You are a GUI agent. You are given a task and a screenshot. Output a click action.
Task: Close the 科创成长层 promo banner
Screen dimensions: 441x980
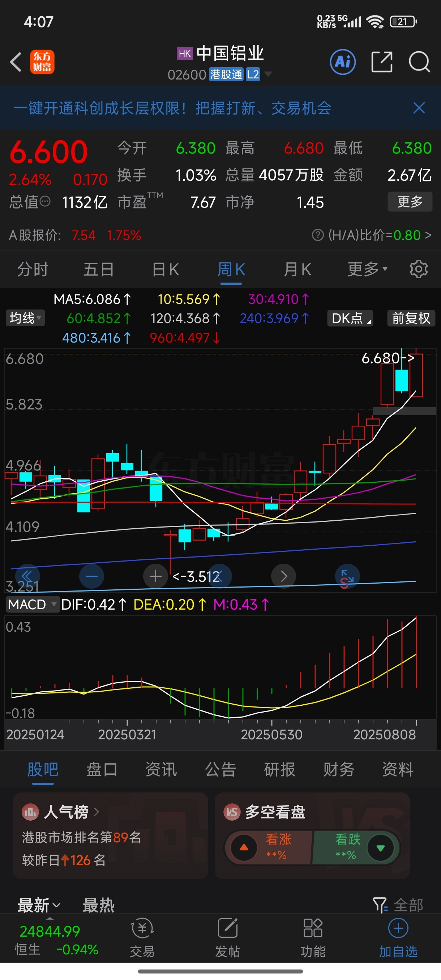(x=419, y=108)
